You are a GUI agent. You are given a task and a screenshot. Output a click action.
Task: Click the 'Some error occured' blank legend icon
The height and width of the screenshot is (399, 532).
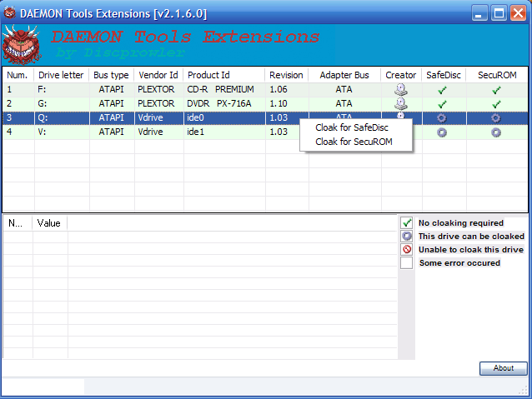[406, 262]
